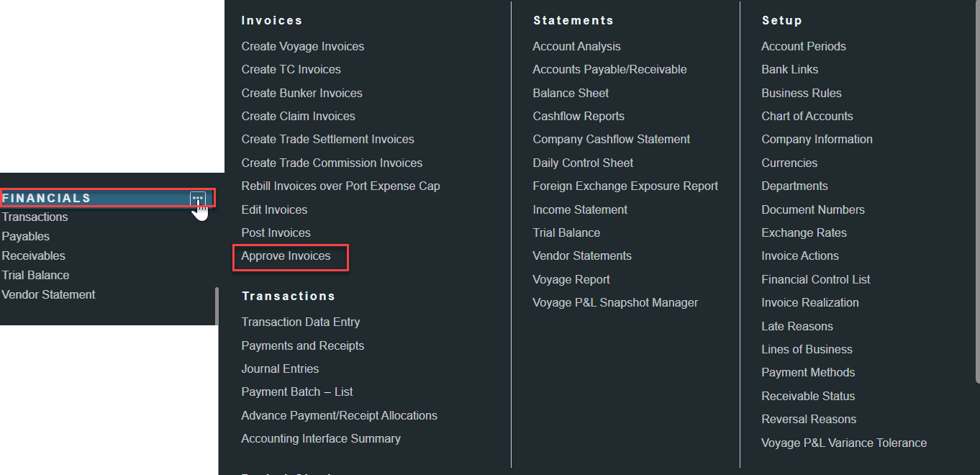Open Exchange Rates under Setup
The width and height of the screenshot is (980, 475).
click(x=804, y=233)
